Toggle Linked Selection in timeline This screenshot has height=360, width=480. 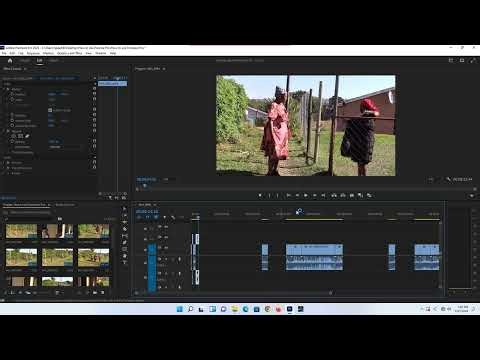click(156, 217)
